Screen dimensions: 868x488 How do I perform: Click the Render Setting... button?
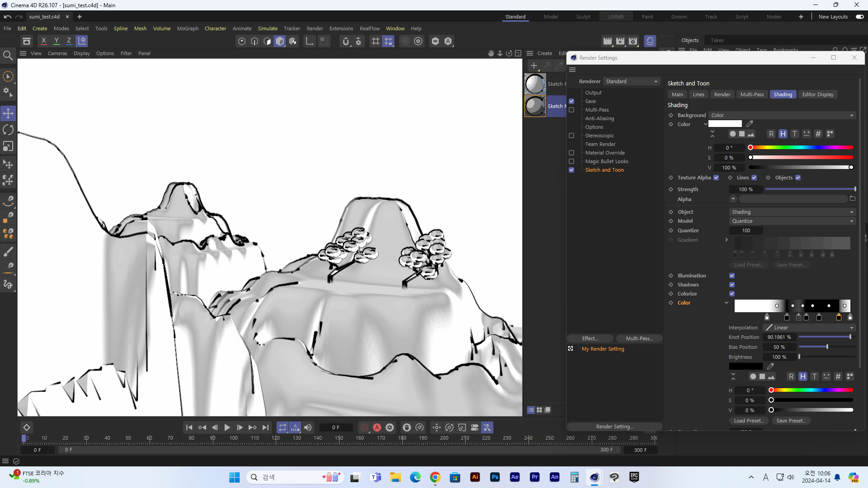click(x=614, y=427)
